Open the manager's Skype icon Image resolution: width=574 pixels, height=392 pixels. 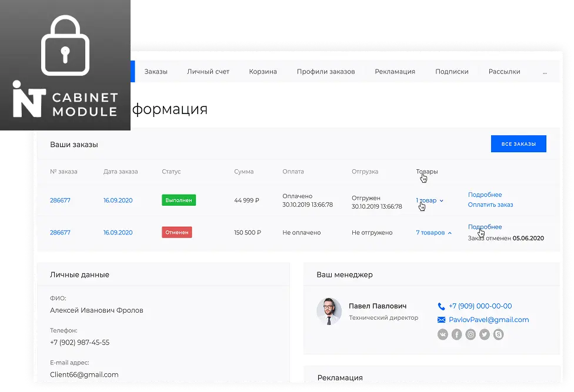(499, 334)
